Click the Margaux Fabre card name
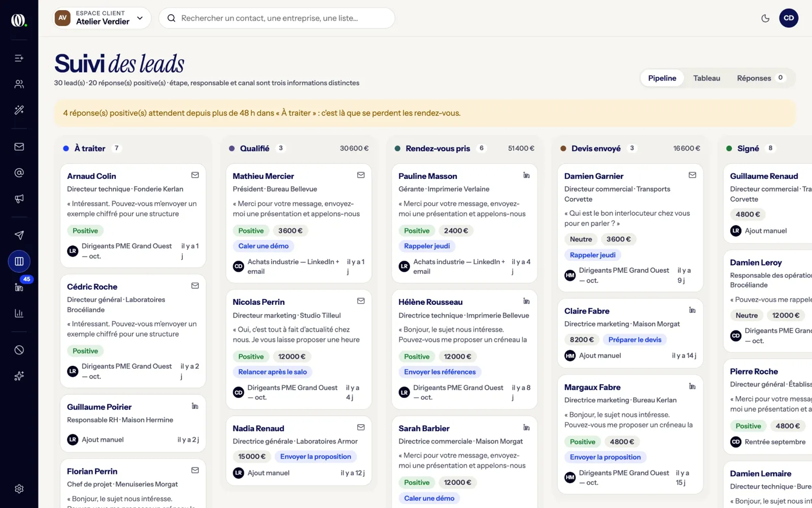The height and width of the screenshot is (508, 812). tap(592, 387)
